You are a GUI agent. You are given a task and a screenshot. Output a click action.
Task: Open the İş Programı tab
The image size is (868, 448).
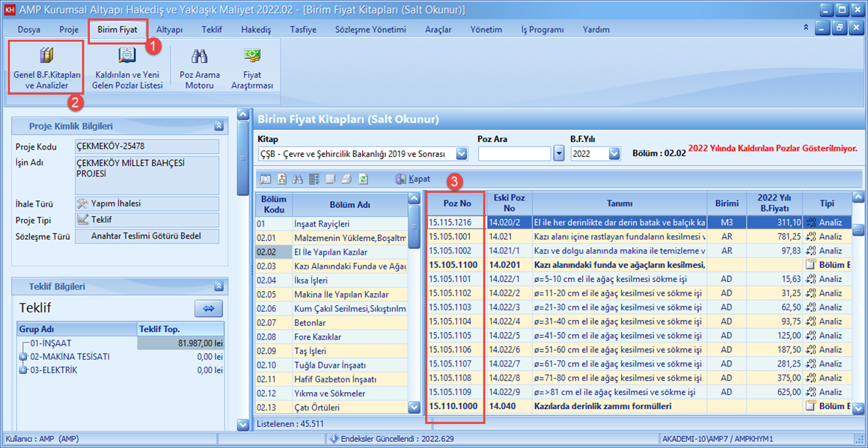(x=542, y=29)
